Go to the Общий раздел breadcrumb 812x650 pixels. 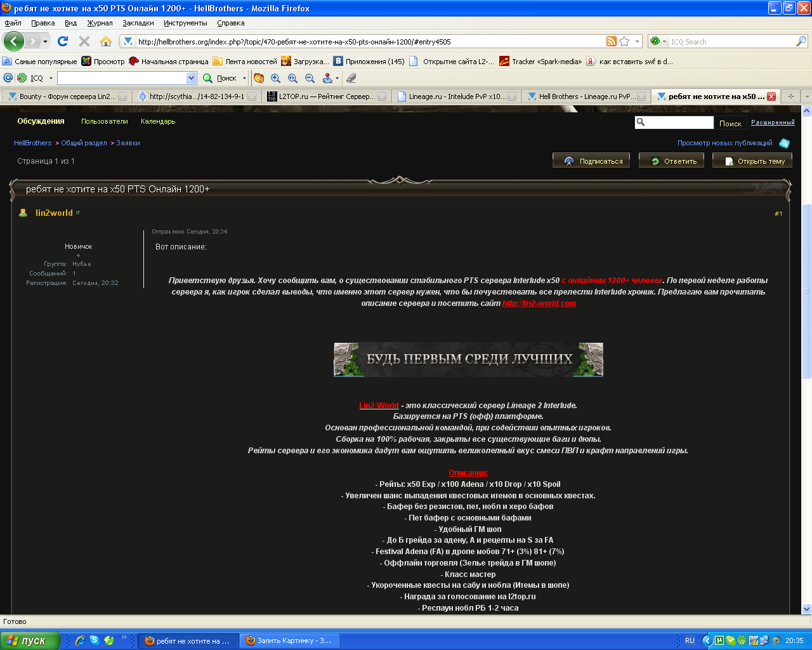point(84,143)
